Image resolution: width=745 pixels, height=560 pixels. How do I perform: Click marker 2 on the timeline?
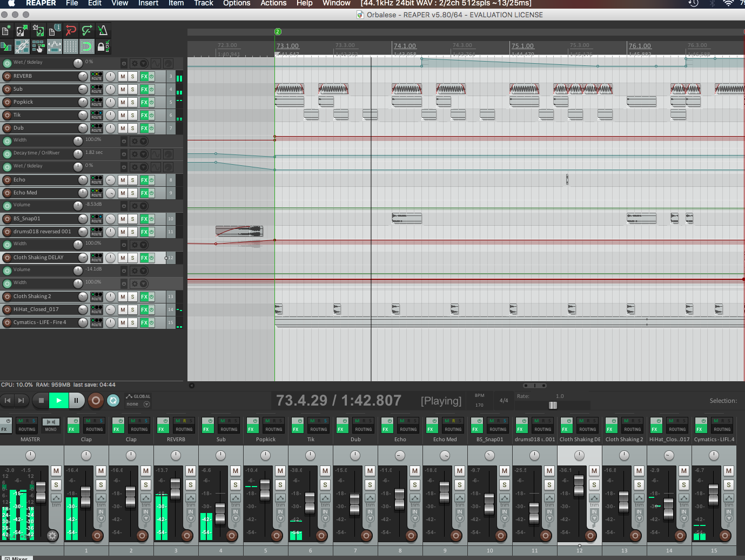pos(278,32)
